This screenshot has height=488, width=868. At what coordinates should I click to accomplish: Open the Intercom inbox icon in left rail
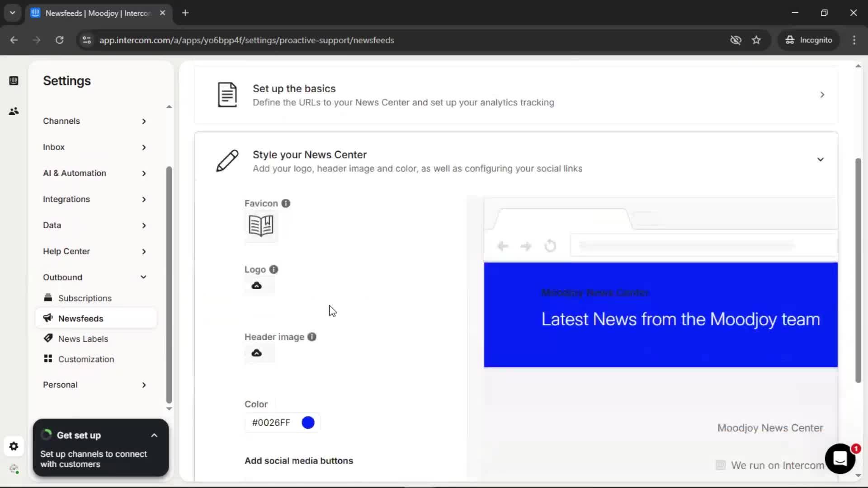click(x=14, y=81)
